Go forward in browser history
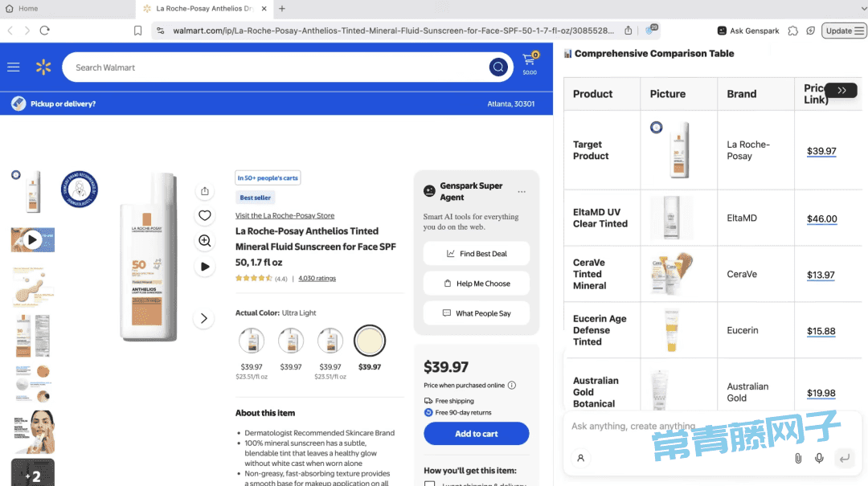Screen dimensions: 868x486 27,31
